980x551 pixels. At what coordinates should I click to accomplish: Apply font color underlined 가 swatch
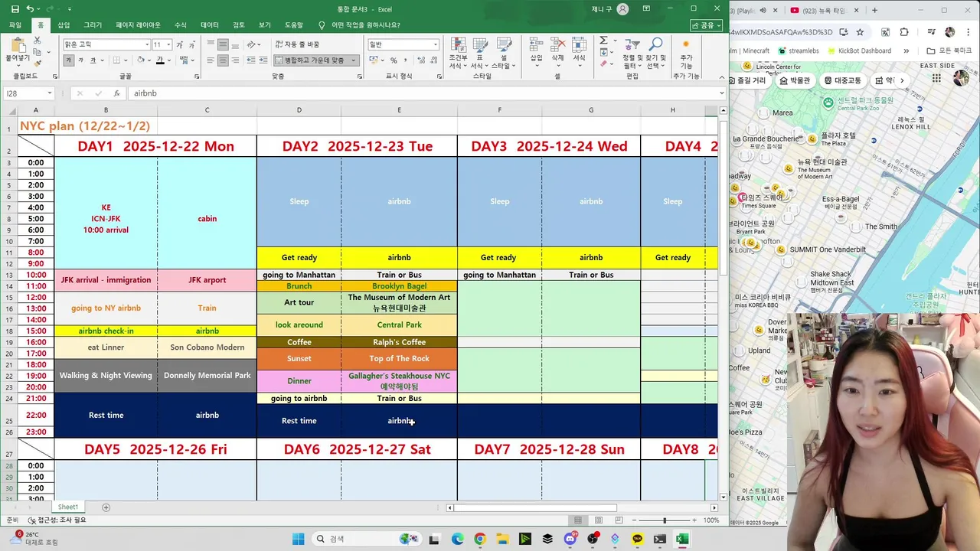coord(158,60)
